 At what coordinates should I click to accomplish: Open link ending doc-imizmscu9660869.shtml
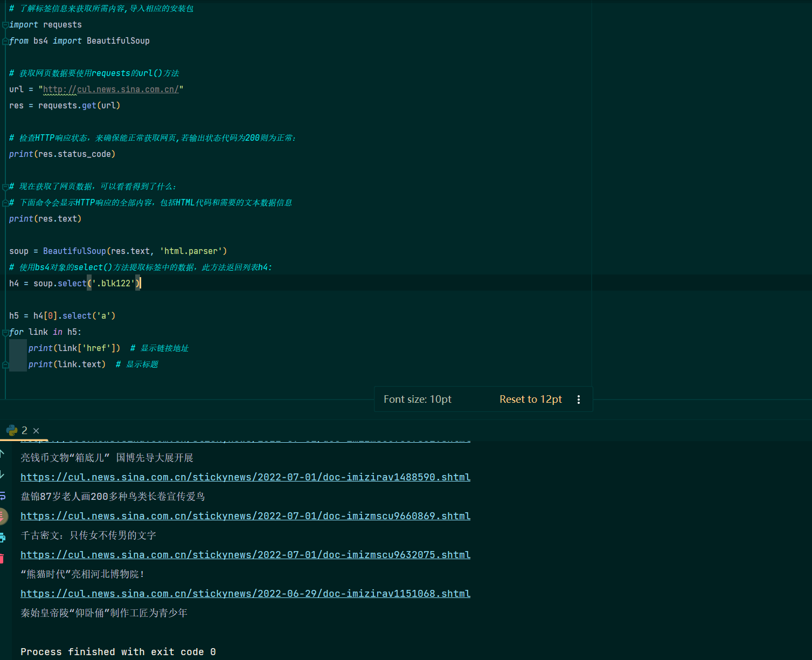coord(245,516)
